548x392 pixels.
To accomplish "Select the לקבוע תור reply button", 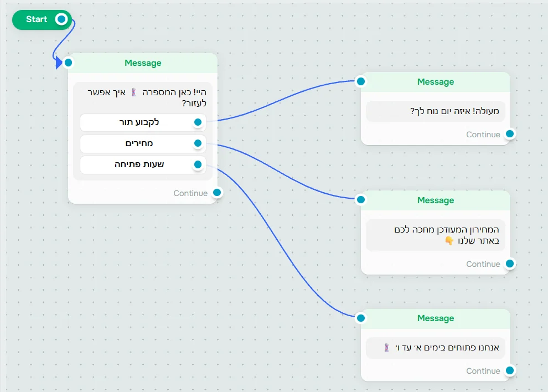I will pos(143,122).
